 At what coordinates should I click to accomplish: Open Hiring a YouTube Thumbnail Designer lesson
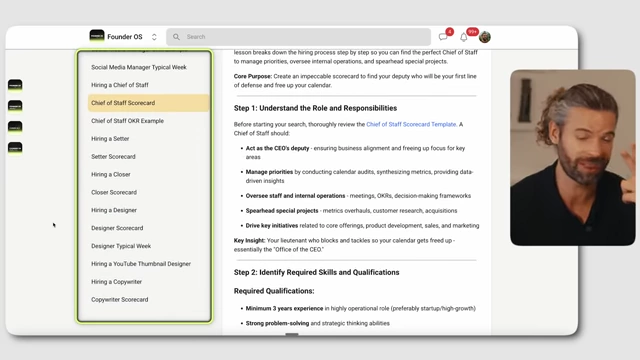point(141,264)
